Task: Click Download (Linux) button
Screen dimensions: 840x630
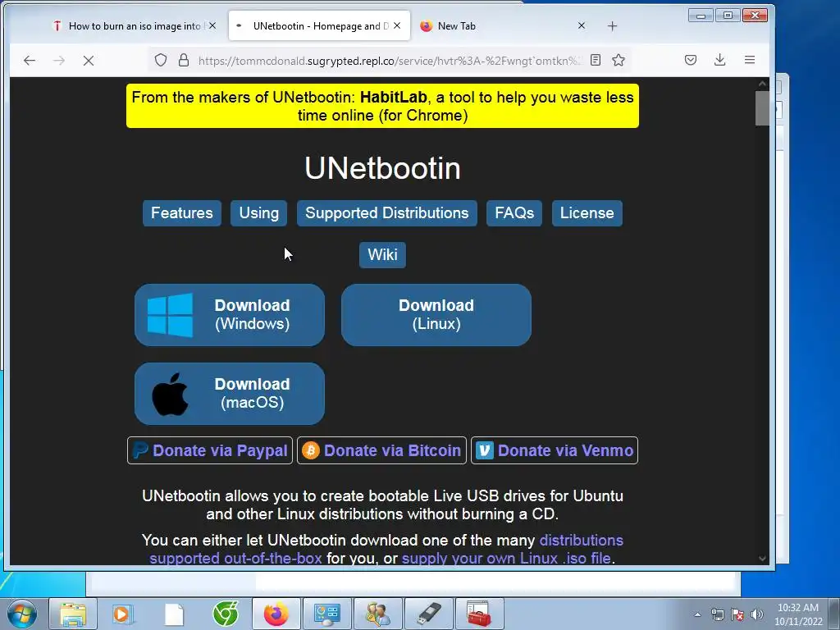Action: tap(436, 315)
